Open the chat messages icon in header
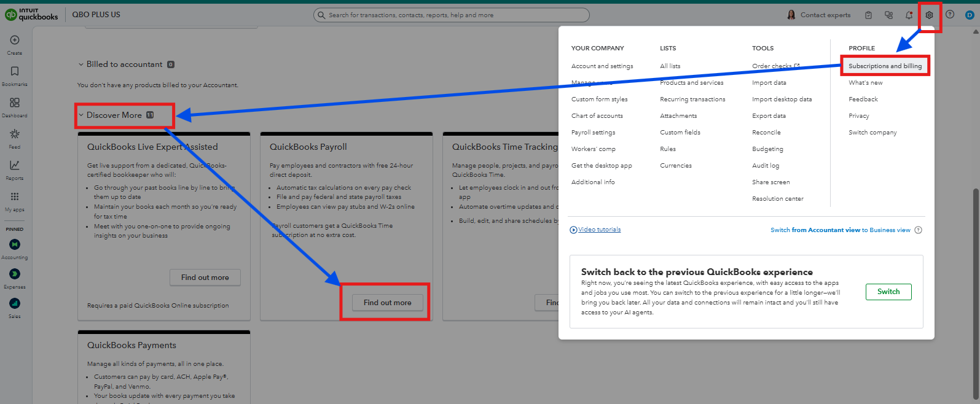 point(888,15)
